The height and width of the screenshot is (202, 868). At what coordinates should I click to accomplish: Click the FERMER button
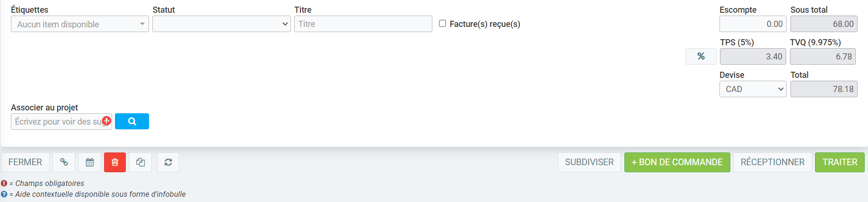25,162
